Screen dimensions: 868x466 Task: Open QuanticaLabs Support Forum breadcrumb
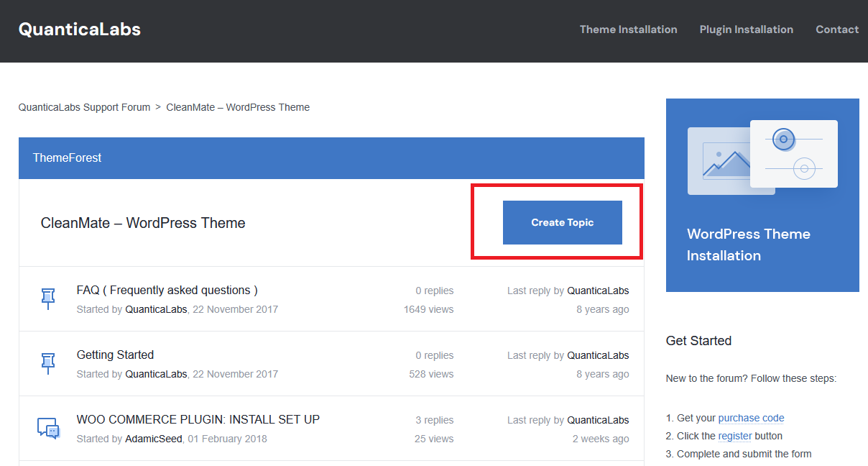[84, 107]
